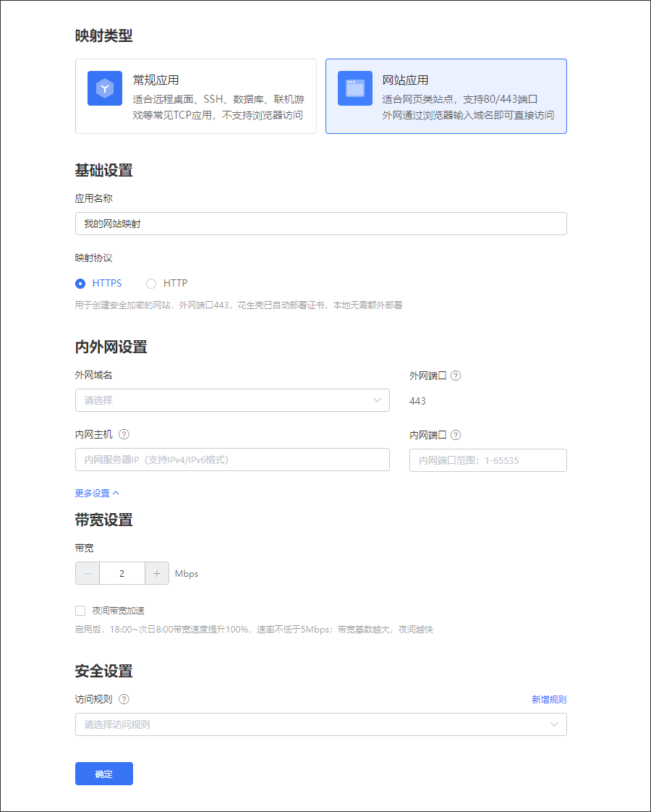Click the 443 external port value
651x812 pixels.
(x=417, y=401)
